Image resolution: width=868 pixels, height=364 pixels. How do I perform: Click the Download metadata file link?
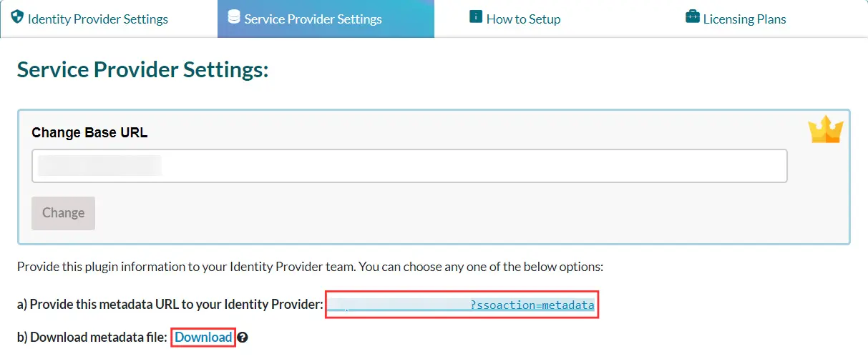click(203, 338)
